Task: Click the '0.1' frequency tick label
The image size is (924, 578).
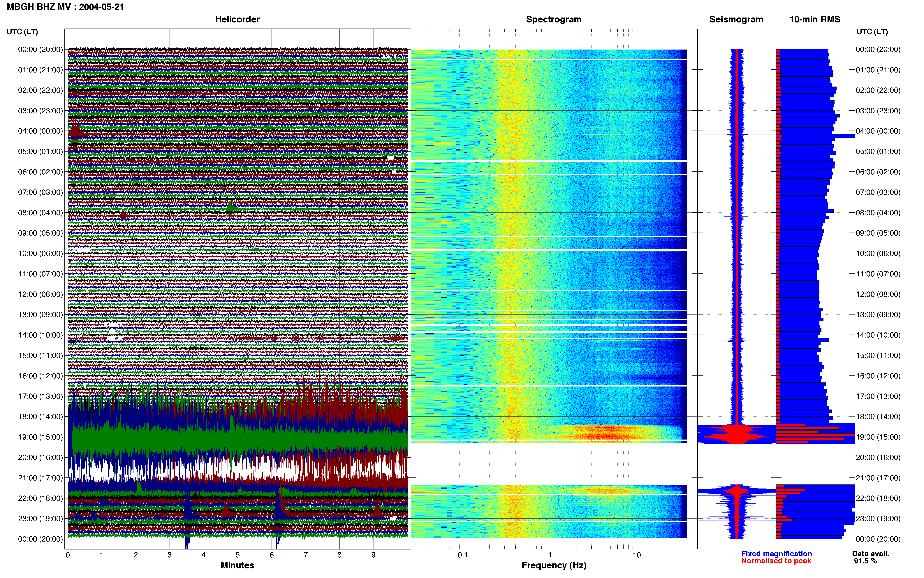Action: (463, 555)
